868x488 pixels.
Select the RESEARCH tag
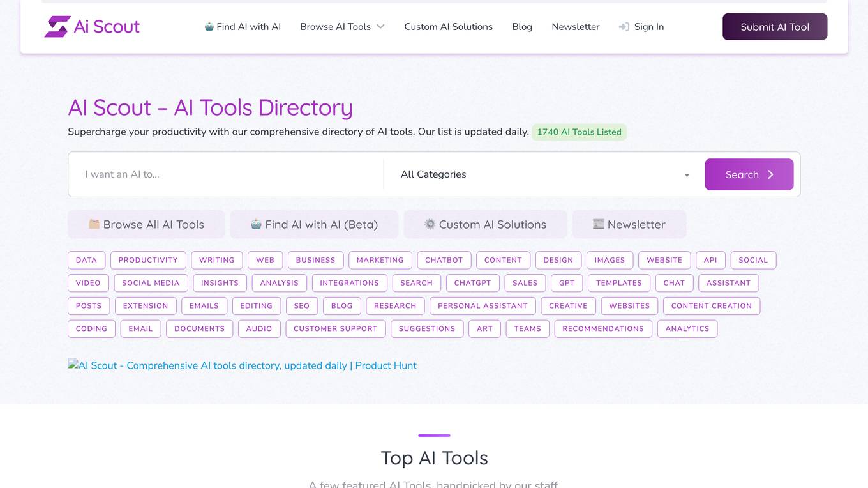tap(395, 306)
